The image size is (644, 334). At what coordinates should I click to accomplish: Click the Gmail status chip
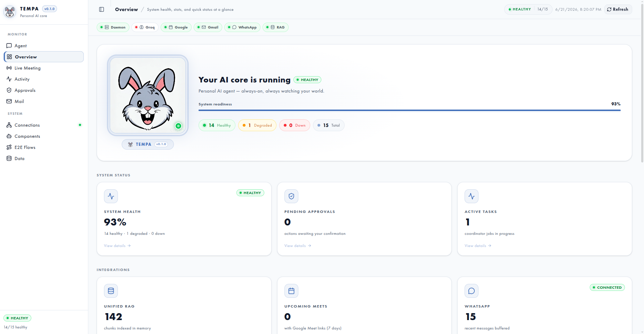(208, 27)
